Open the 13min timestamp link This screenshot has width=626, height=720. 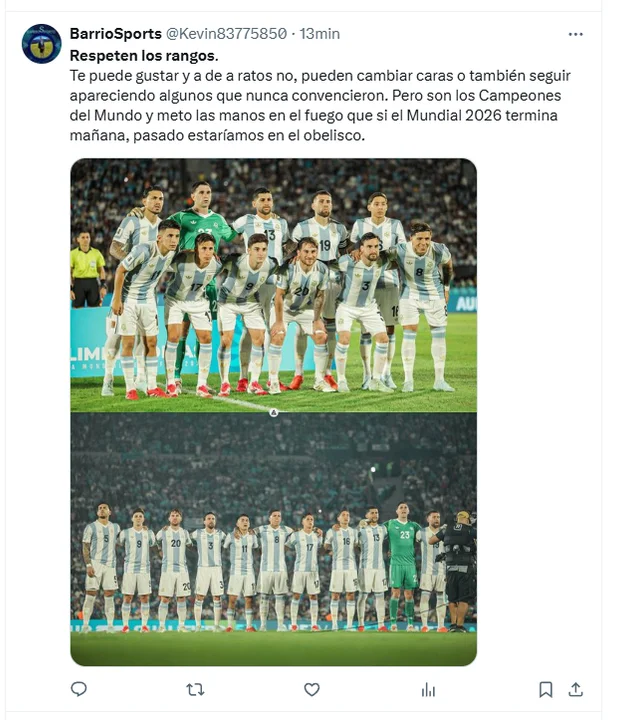pyautogui.click(x=320, y=34)
